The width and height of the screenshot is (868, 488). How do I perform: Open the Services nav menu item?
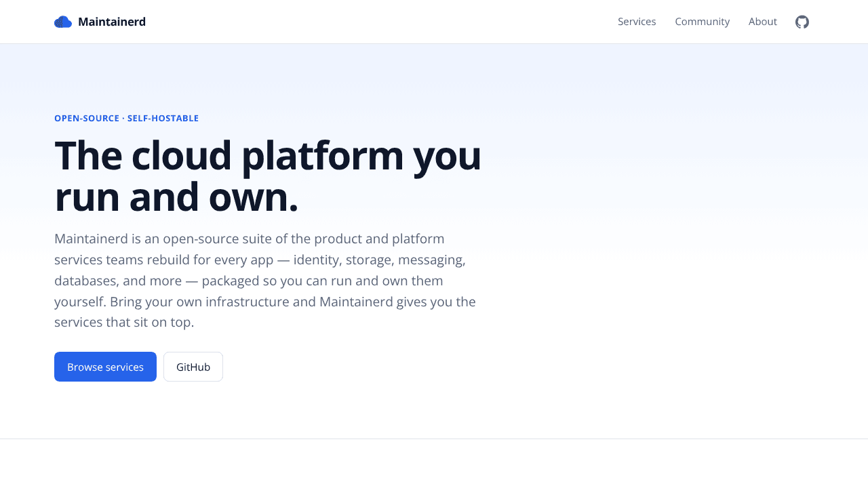click(637, 22)
